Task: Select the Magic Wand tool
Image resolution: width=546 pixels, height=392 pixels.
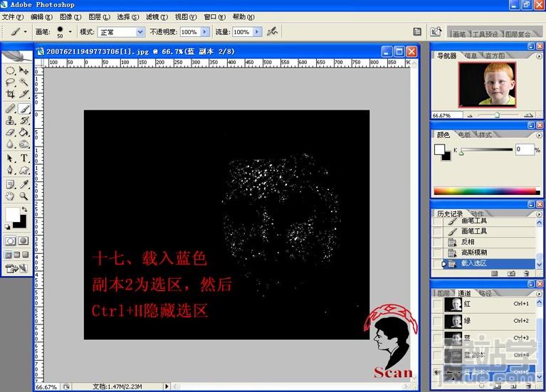Action: pos(23,83)
